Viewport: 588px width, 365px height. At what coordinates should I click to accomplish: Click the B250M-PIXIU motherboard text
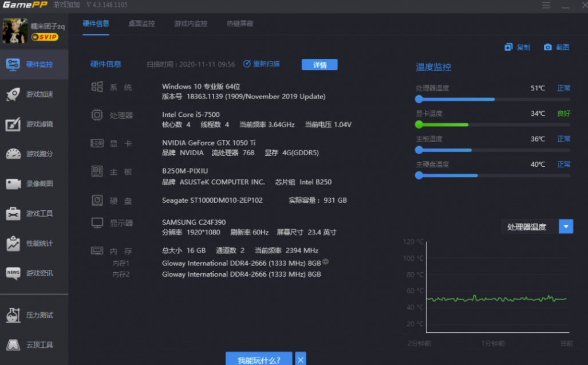point(185,171)
